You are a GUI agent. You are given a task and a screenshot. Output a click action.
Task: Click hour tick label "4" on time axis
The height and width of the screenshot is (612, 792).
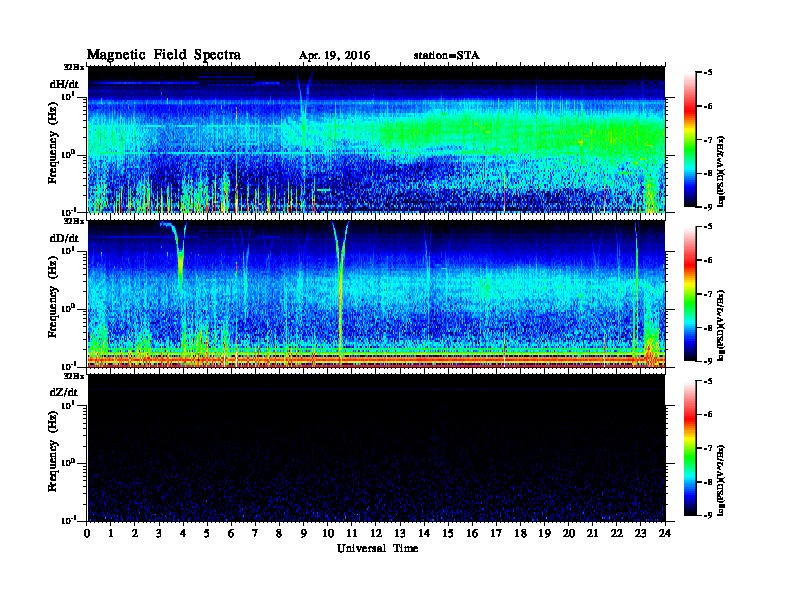(183, 533)
